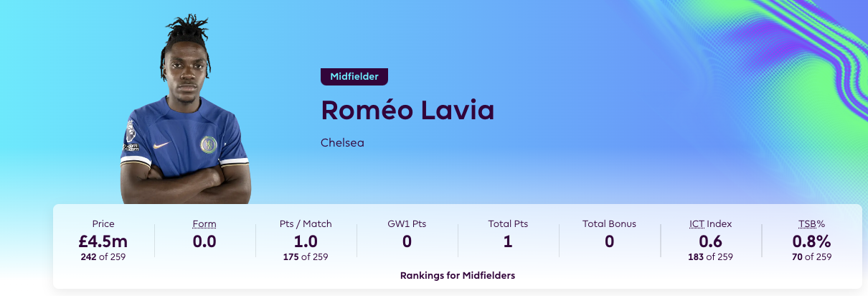Click the GW1 Pts label

(407, 224)
